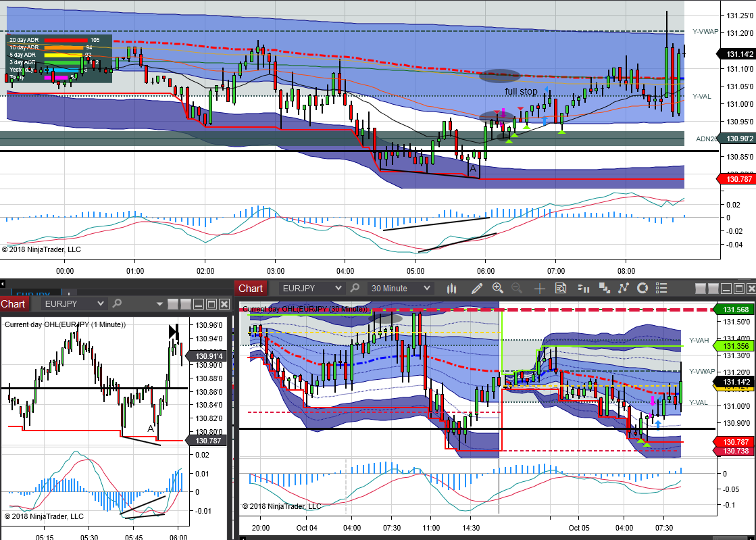The image size is (756, 540).
Task: Open the indicators line-node icon
Action: (x=624, y=289)
